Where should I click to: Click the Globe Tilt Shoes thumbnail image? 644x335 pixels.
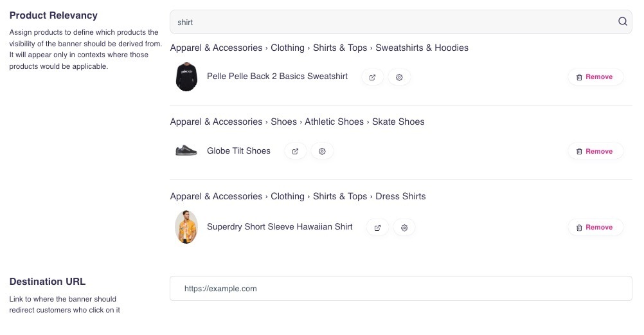pyautogui.click(x=186, y=150)
